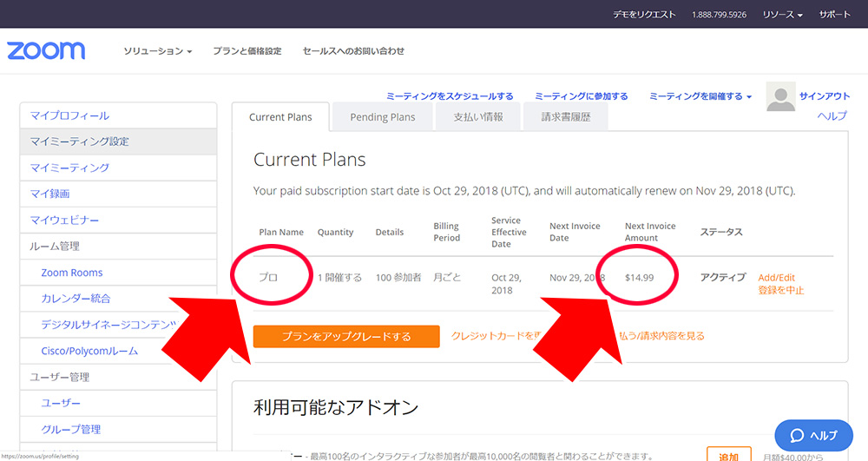This screenshot has width=868, height=461.
Task: Expand ミーティングを開催する dropdown
Action: tap(700, 96)
